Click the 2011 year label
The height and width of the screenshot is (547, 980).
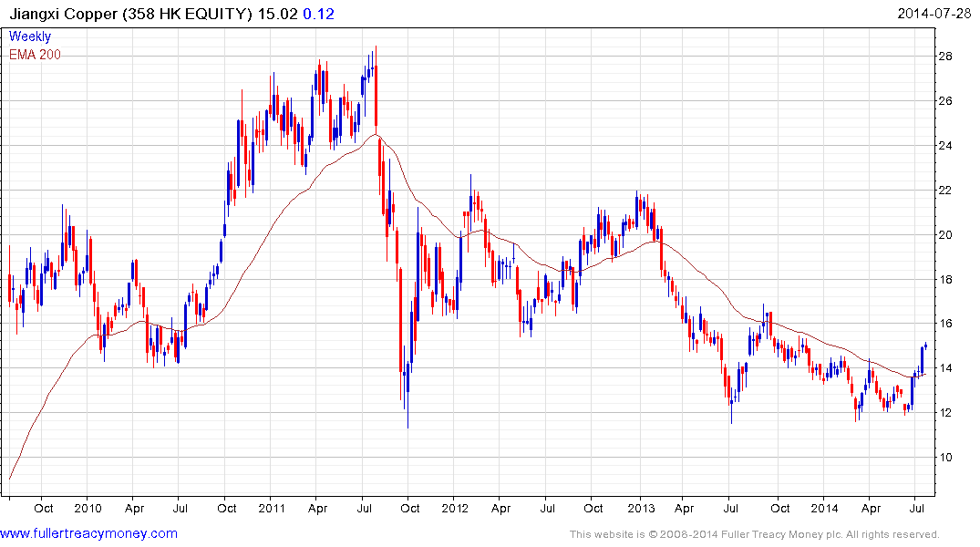point(272,508)
